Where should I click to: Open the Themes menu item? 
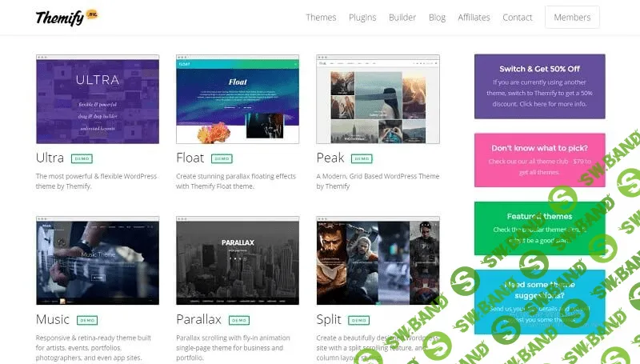click(x=322, y=18)
